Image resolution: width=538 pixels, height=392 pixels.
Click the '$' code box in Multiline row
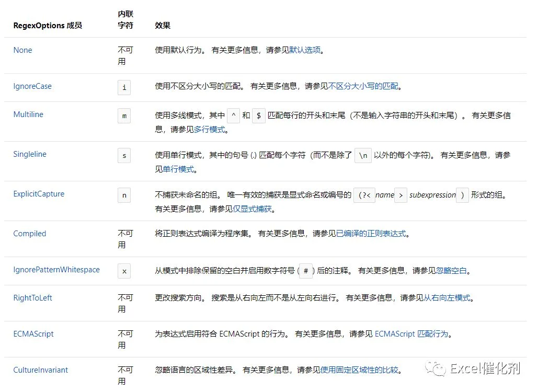[259, 116]
